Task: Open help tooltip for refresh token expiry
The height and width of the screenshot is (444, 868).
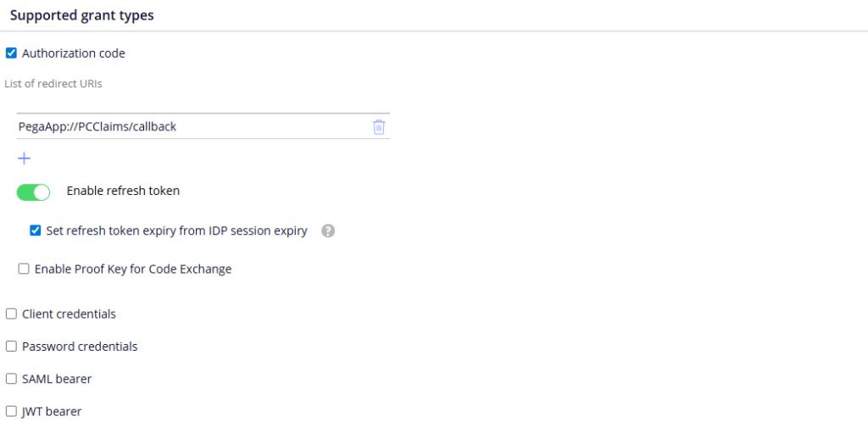Action: coord(328,230)
